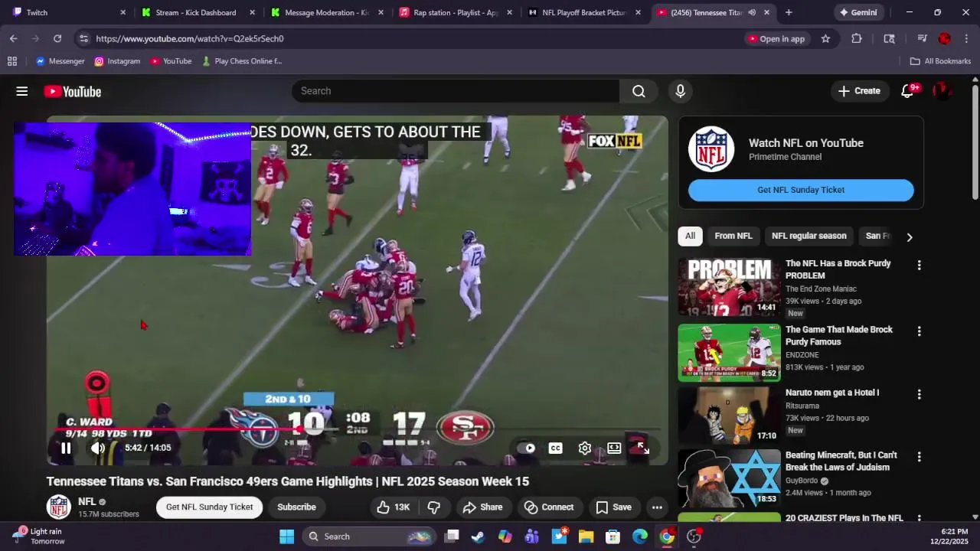Bookmark this page with star icon
Image resolution: width=980 pixels, height=551 pixels.
825,38
